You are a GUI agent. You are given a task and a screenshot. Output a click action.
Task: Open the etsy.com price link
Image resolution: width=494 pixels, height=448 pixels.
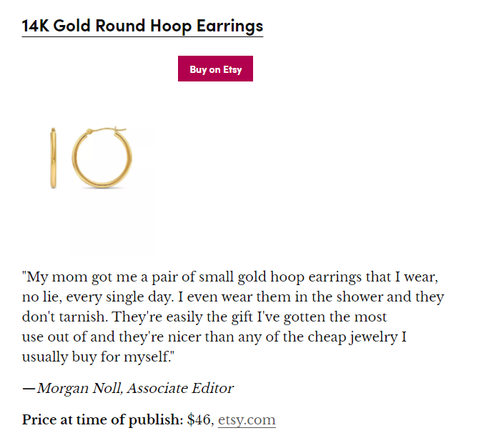[x=247, y=419]
